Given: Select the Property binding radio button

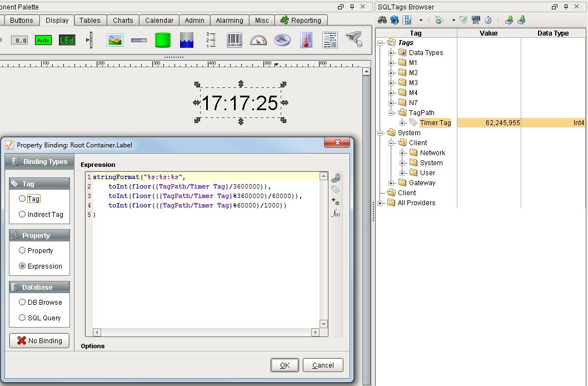Looking at the screenshot, I should pos(23,250).
